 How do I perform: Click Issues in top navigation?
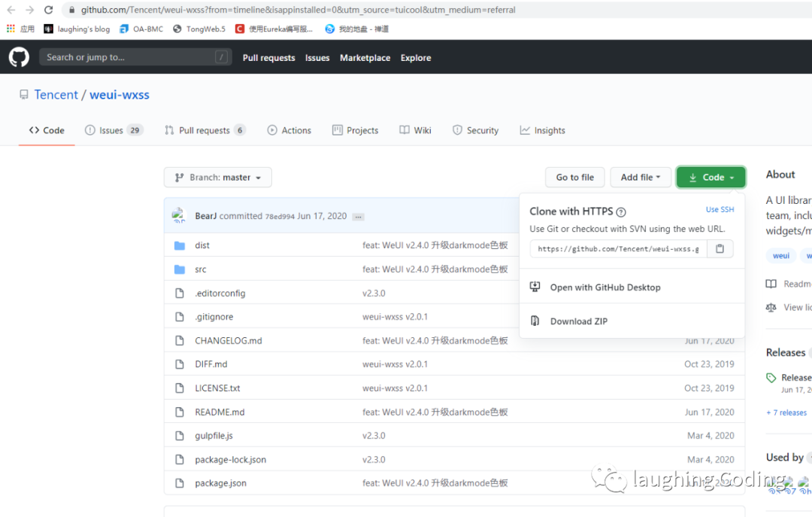[317, 57]
